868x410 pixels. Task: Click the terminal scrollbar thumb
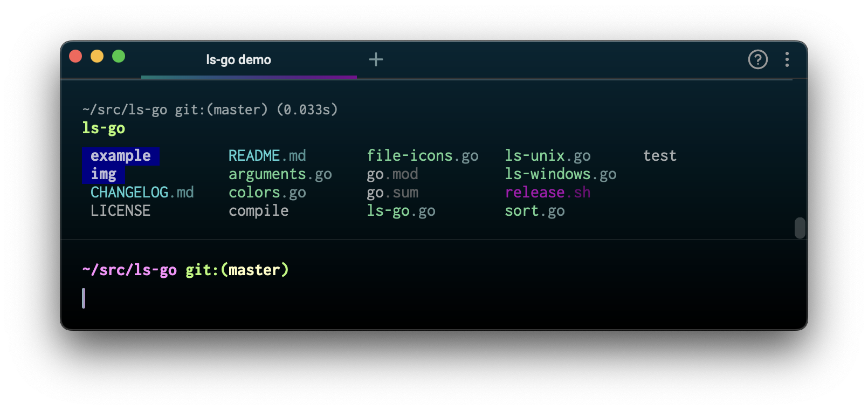(800, 228)
